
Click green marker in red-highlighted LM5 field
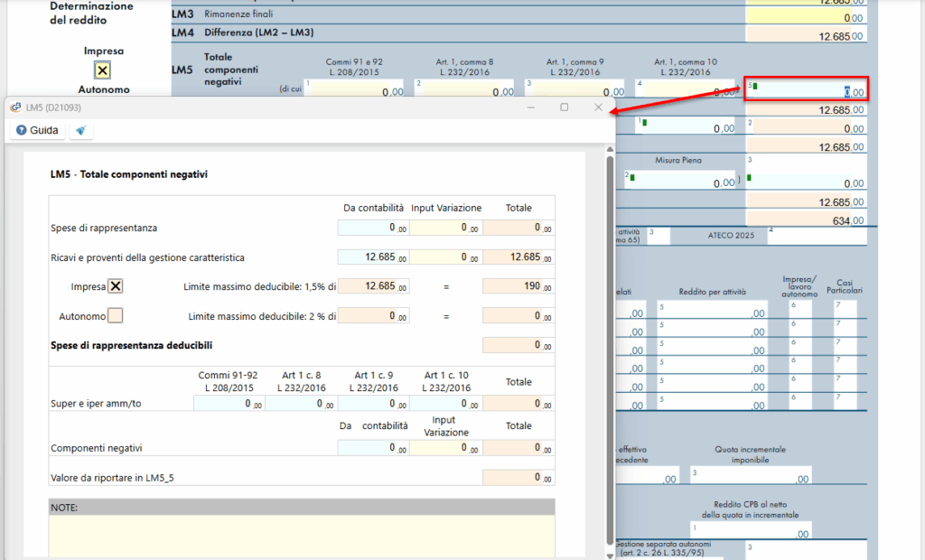pos(755,87)
